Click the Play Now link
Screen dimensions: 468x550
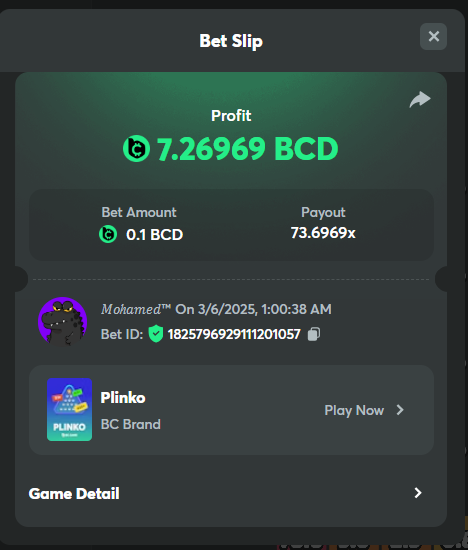click(x=354, y=410)
